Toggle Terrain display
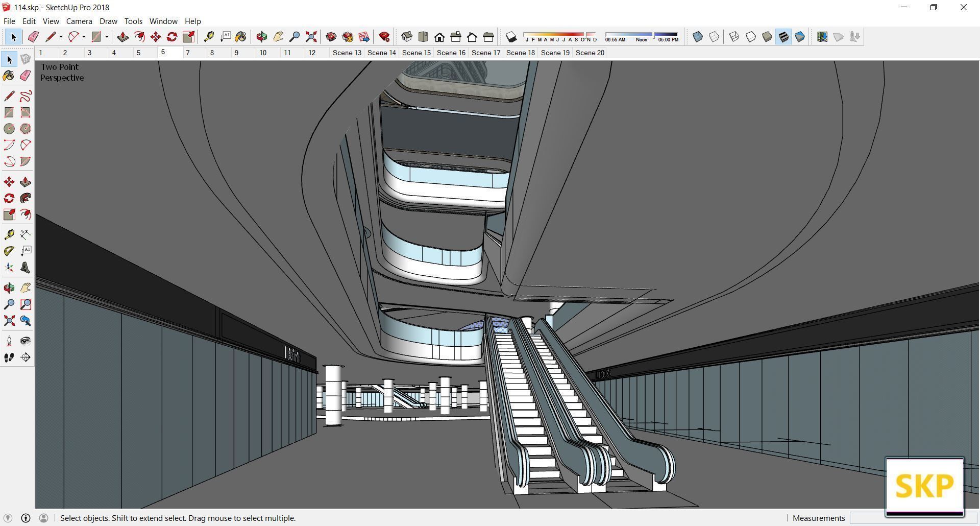The image size is (980, 526). (839, 37)
